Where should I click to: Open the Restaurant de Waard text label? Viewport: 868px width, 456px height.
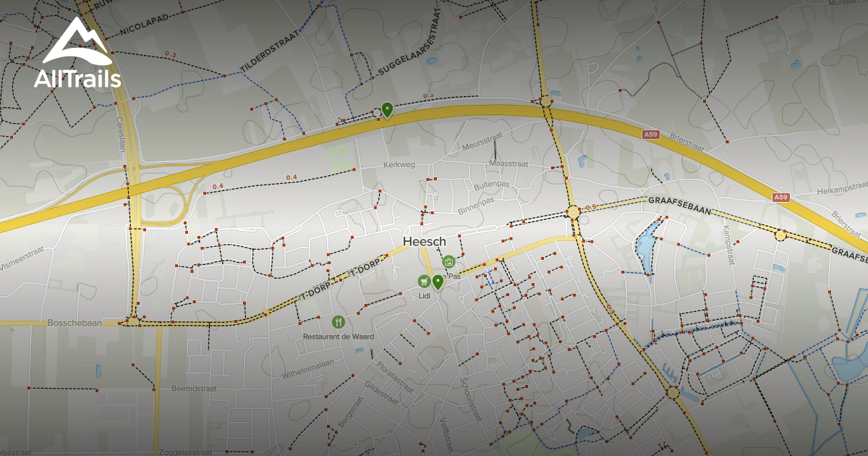click(x=338, y=337)
